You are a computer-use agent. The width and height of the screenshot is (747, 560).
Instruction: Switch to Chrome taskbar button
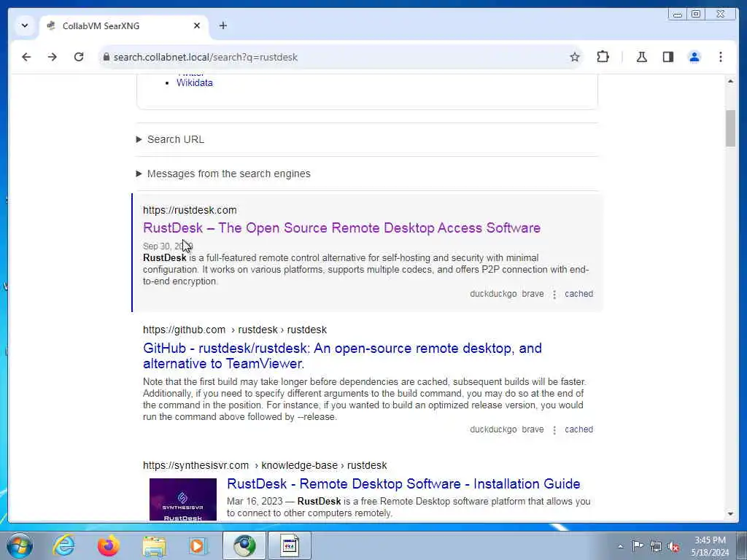coord(244,545)
